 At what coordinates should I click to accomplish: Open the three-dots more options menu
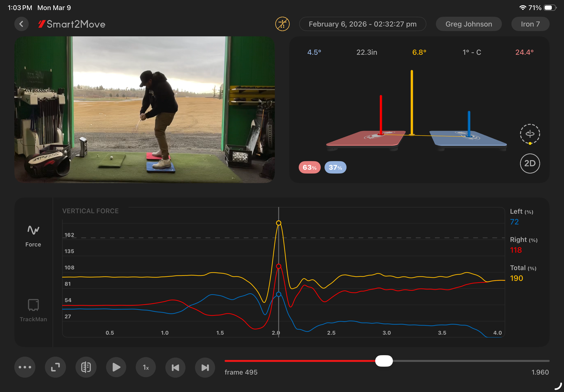click(25, 367)
